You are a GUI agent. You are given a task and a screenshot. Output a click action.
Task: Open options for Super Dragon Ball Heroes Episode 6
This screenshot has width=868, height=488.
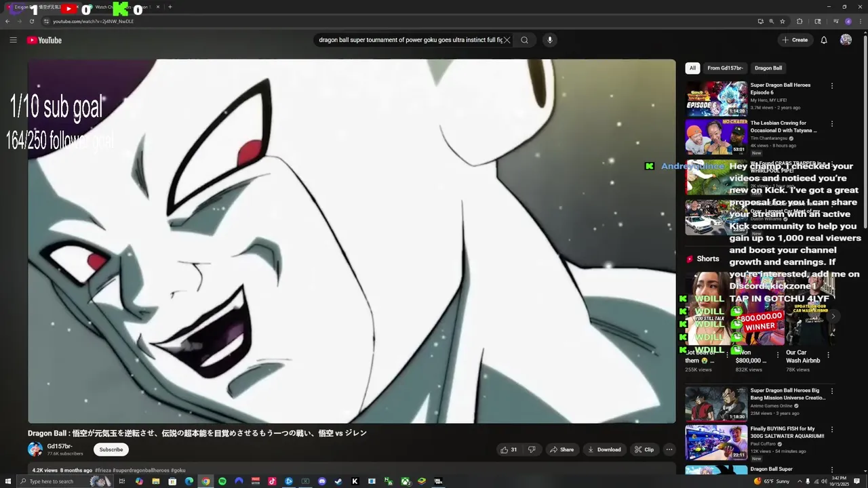[832, 86]
